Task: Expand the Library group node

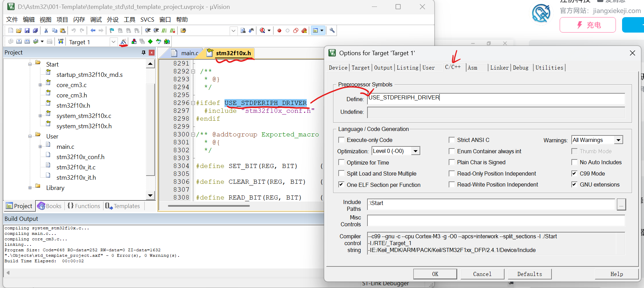Action: pyautogui.click(x=30, y=188)
